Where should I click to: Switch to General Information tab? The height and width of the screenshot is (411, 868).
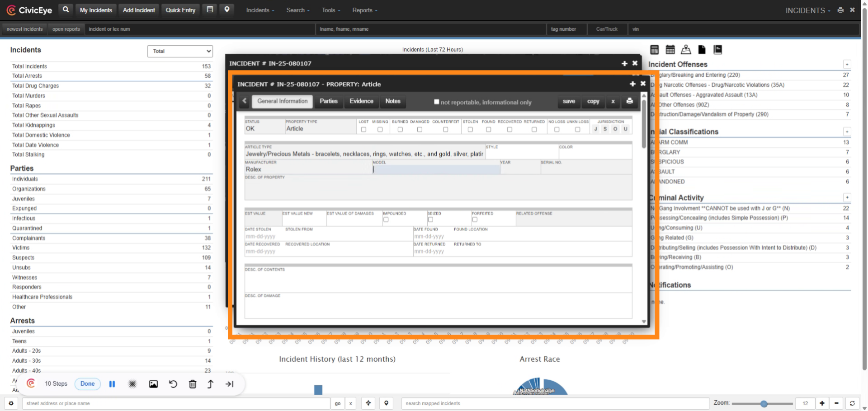(282, 101)
